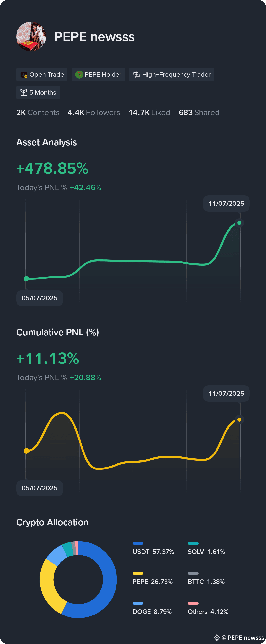The height and width of the screenshot is (644, 266).
Task: Click the PEPE newsss profile avatar
Action: 31,36
